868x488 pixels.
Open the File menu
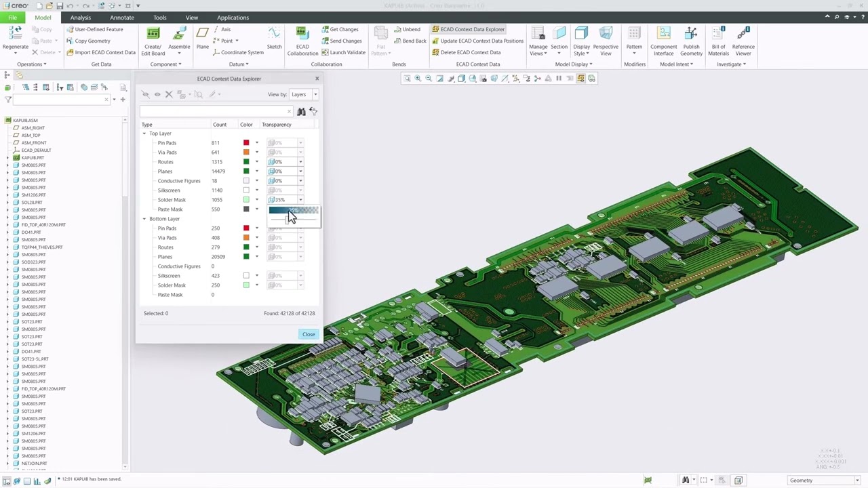point(12,18)
